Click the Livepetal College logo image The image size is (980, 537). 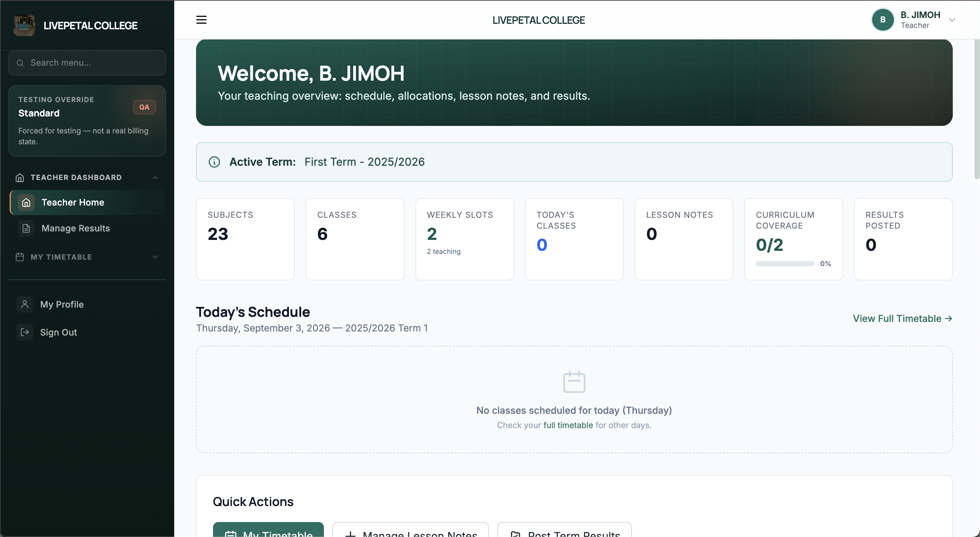[x=24, y=25]
